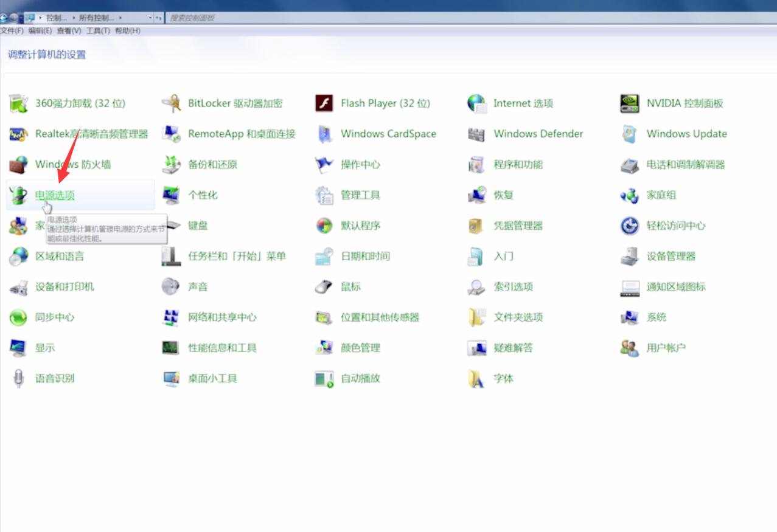Click the 性能信息和工具 icon

tap(172, 348)
